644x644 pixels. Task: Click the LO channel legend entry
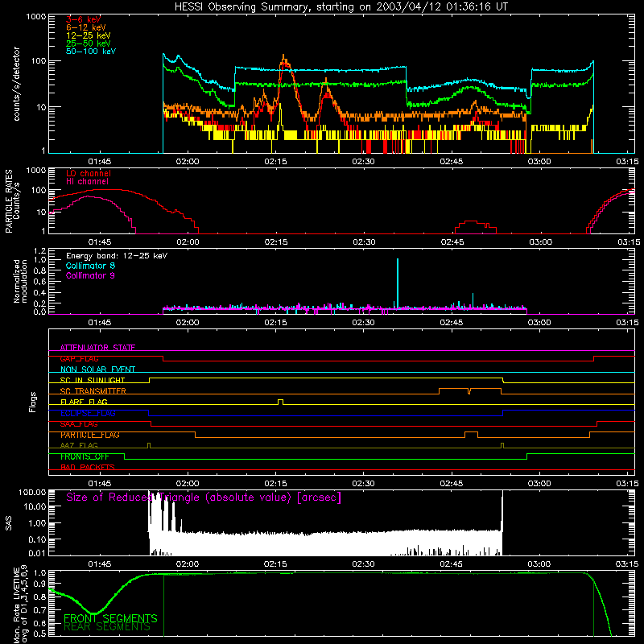tap(89, 173)
